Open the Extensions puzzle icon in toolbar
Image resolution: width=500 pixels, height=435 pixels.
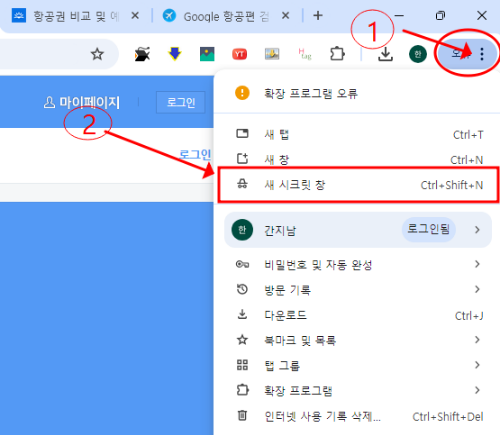click(x=337, y=54)
